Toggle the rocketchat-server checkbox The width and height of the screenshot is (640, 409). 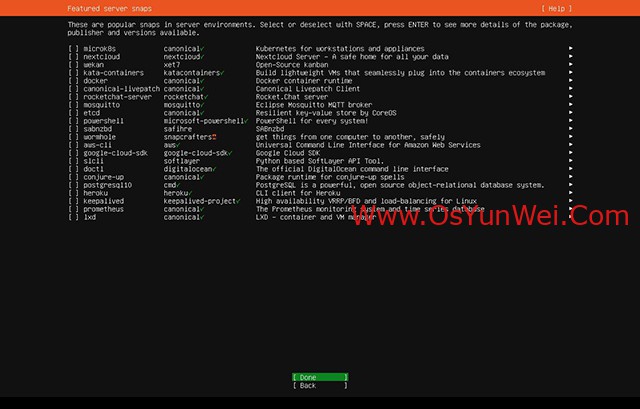[x=73, y=97]
